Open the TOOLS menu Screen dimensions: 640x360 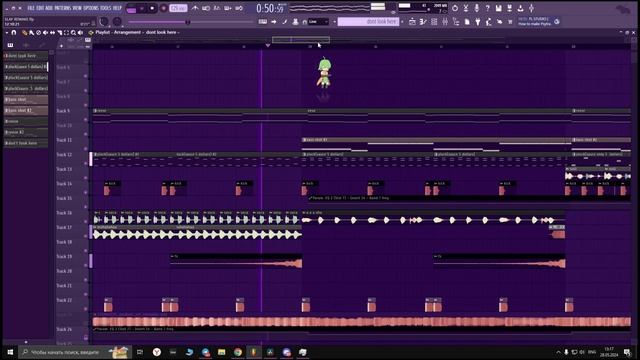(106, 8)
